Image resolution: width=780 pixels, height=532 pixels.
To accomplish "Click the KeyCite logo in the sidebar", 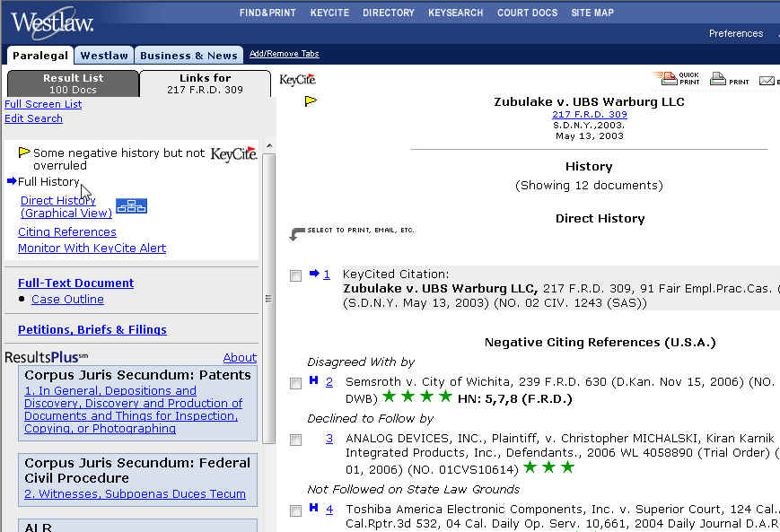I will [x=233, y=154].
